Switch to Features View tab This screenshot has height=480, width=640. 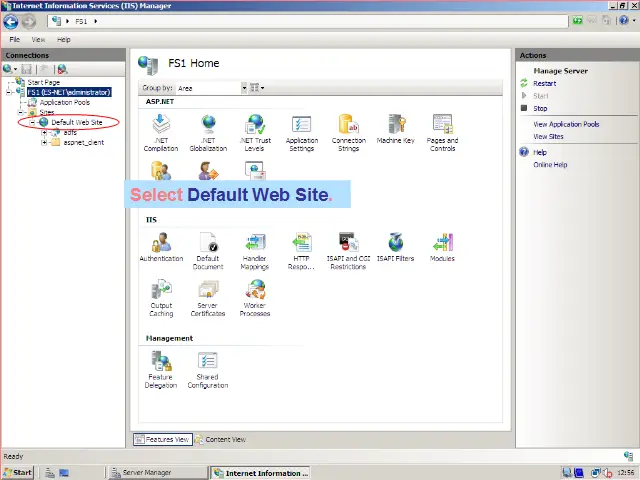point(163,440)
